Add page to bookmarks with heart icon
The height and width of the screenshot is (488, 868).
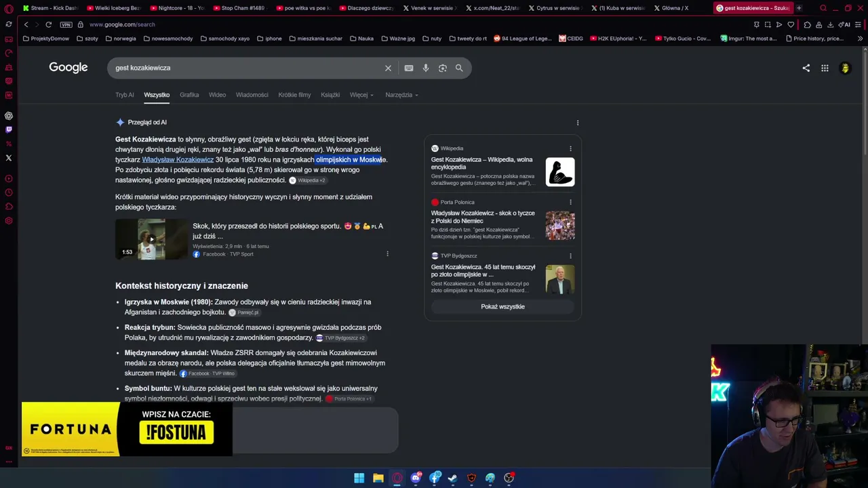click(x=791, y=24)
